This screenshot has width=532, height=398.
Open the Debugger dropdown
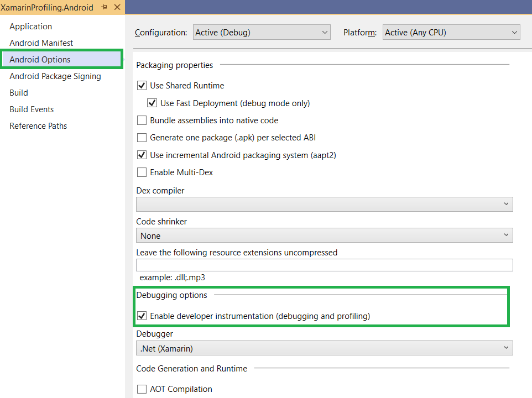point(325,348)
